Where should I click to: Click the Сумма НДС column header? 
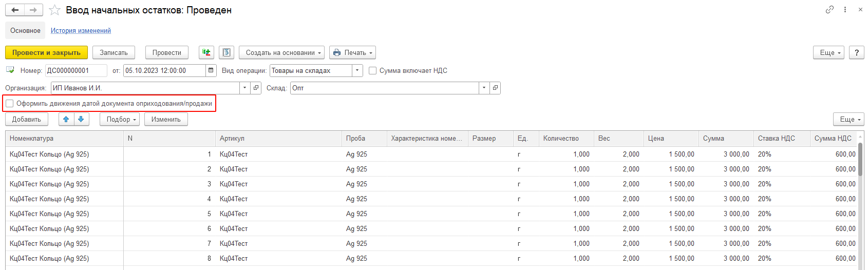834,138
